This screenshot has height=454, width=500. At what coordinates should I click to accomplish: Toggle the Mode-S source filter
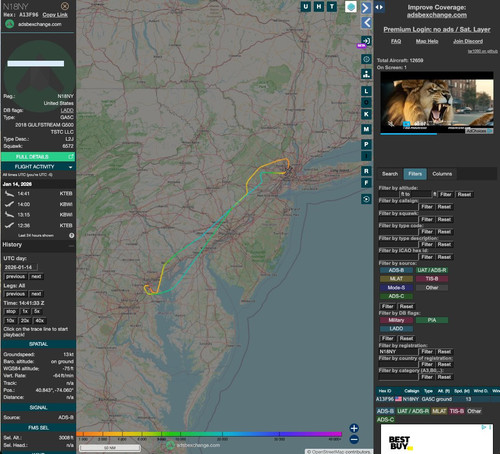coord(396,287)
